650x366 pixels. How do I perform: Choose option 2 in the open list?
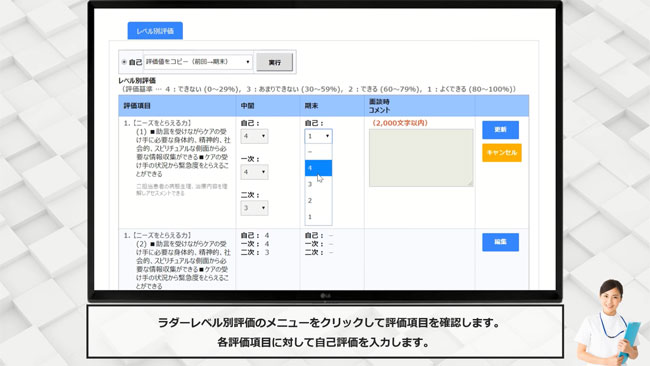coord(318,201)
